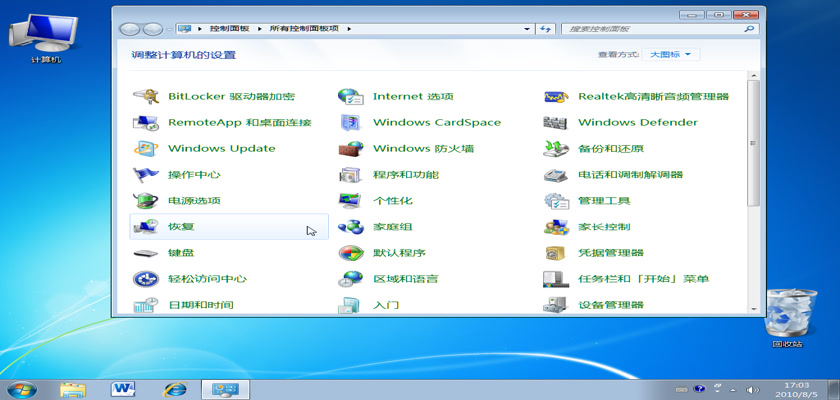Click 控制面板 breadcrumb in address bar
This screenshot has height=400, width=840.
pyautogui.click(x=230, y=29)
